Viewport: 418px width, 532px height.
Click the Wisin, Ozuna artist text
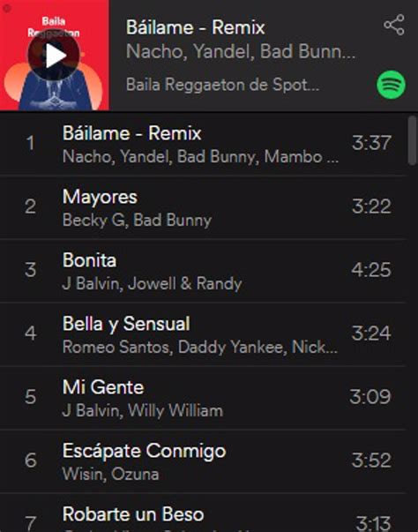coord(110,474)
